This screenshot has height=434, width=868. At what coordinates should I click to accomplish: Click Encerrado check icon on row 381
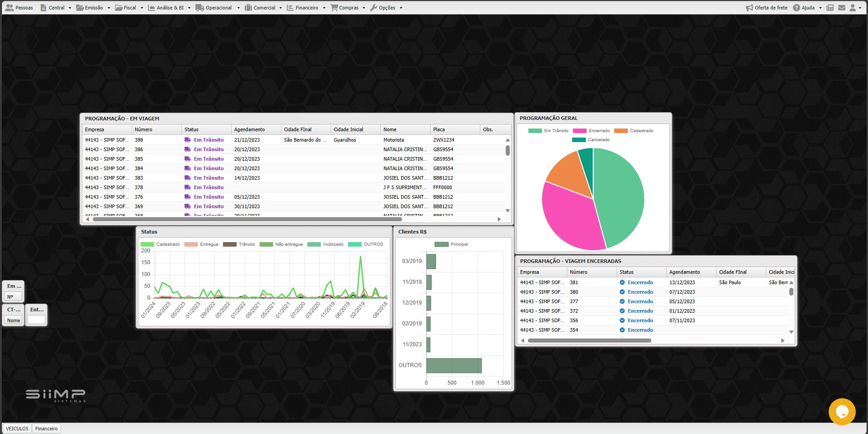(x=622, y=282)
